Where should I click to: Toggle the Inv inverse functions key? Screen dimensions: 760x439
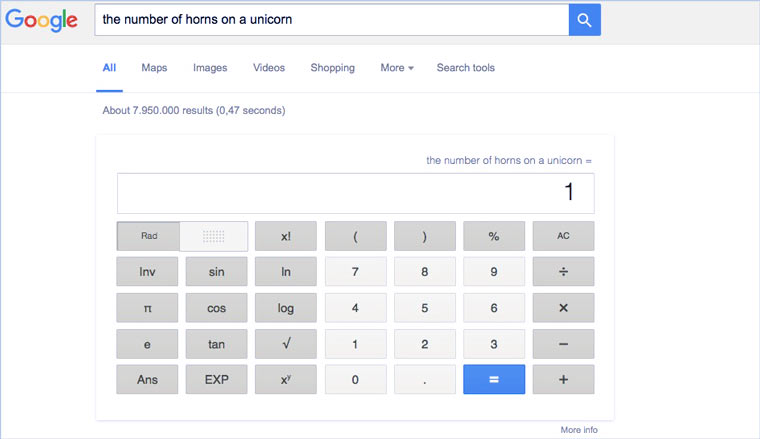[148, 272]
